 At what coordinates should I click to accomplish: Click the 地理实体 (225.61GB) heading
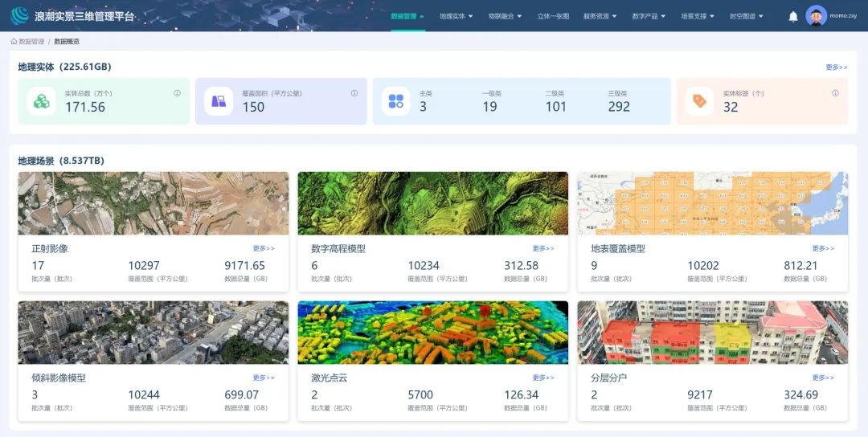pos(65,67)
